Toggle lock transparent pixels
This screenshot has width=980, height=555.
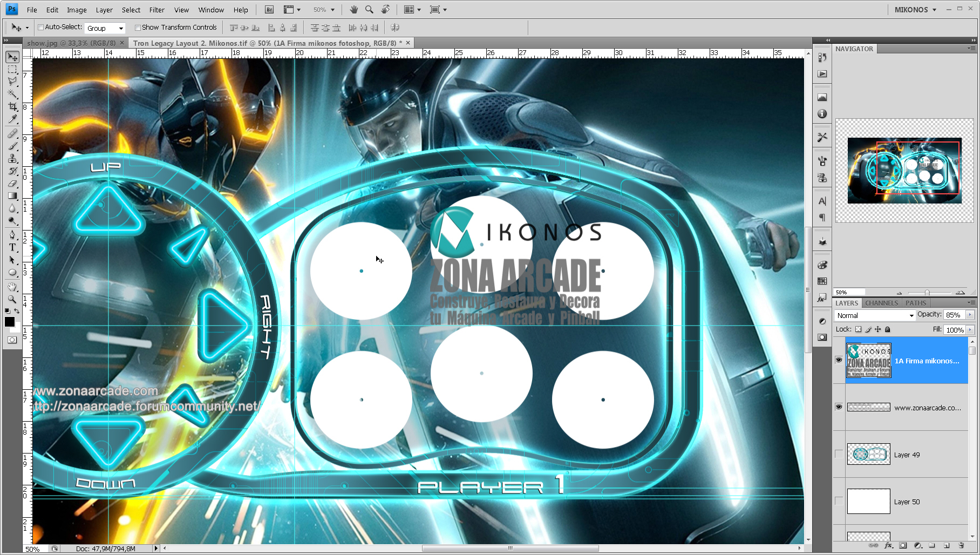coord(858,329)
